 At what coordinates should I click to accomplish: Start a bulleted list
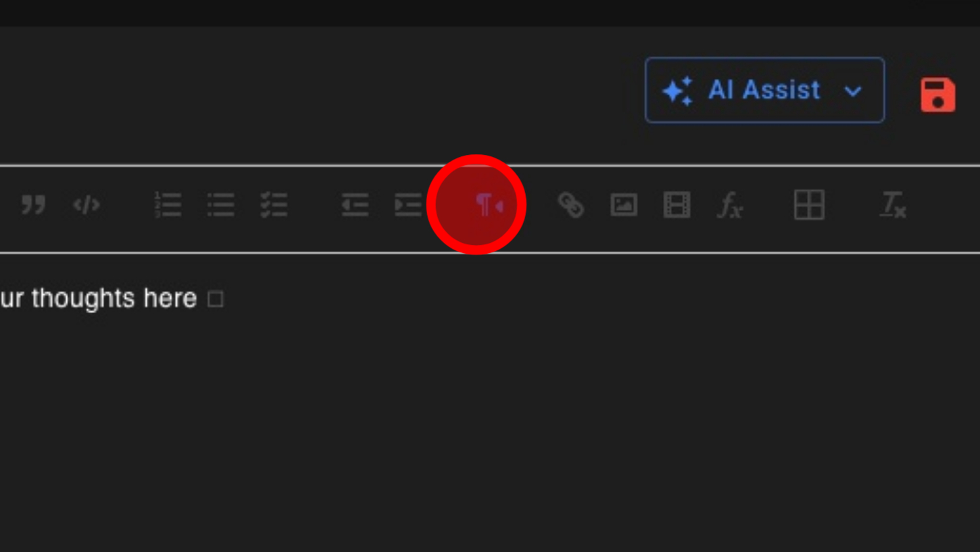click(221, 204)
